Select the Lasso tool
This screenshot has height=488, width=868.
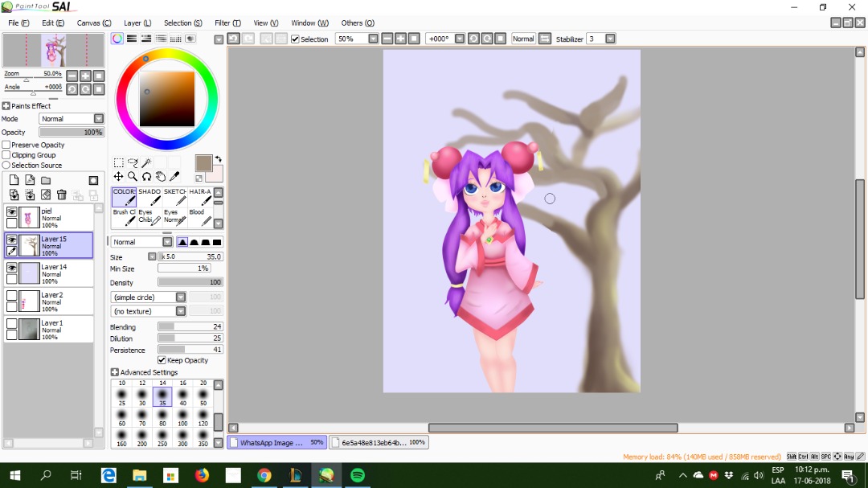point(133,162)
